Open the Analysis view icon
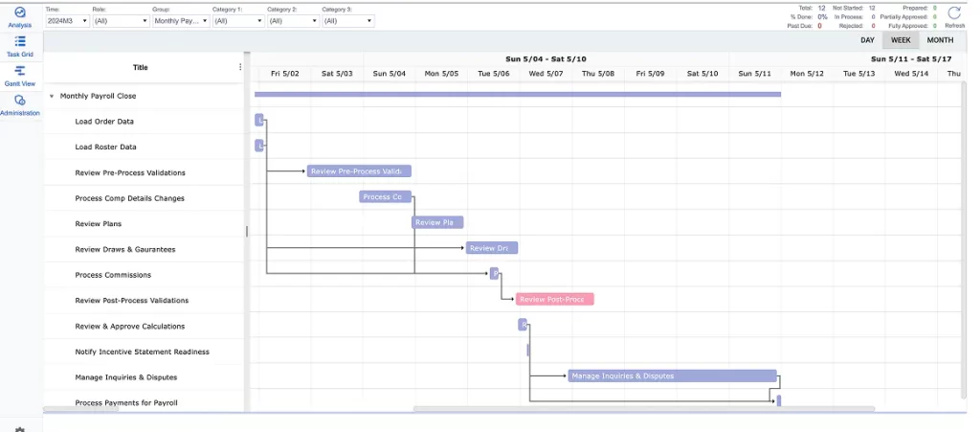Screen dimensions: 980x432 20,13
